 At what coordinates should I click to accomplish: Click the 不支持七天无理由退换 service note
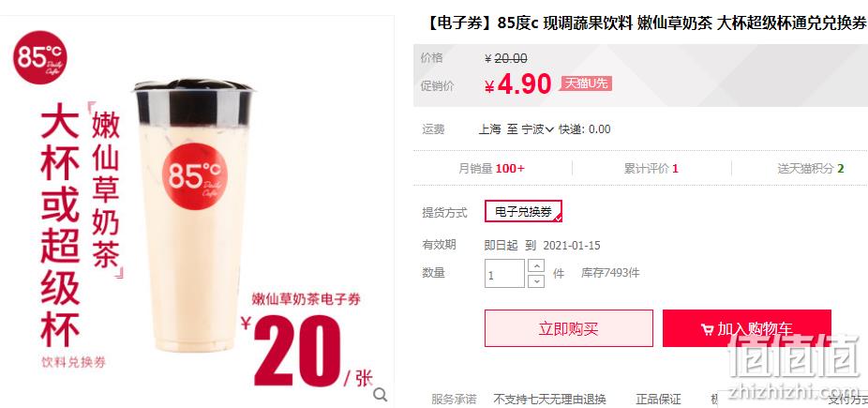(549, 400)
